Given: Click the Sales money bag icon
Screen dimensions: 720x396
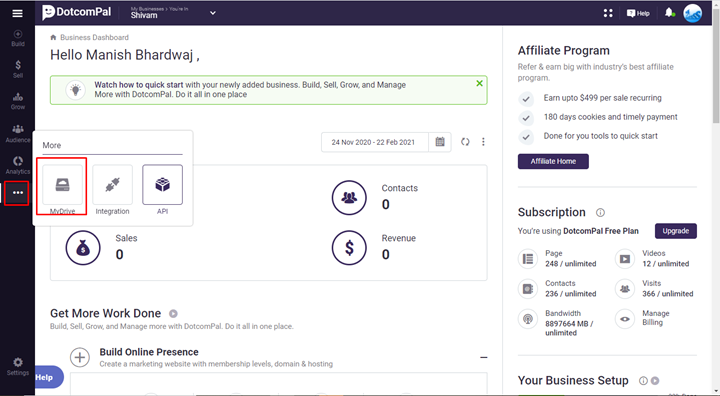Looking at the screenshot, I should click(x=83, y=248).
